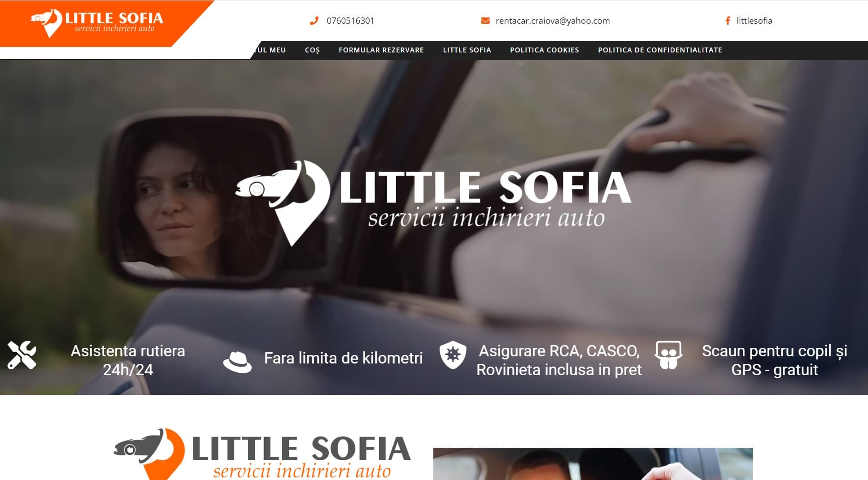Go to the Little Sofia menu page
Screen dimensions: 868x480
tap(467, 50)
